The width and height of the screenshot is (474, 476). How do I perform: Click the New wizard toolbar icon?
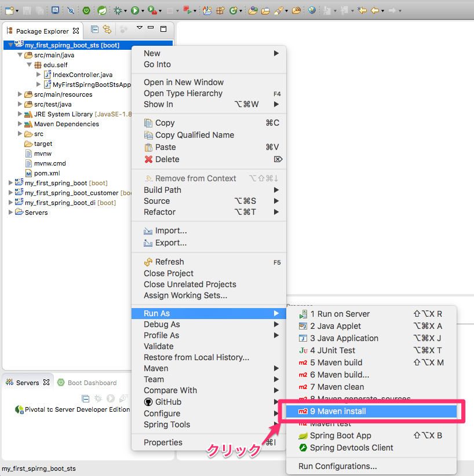tap(9, 10)
